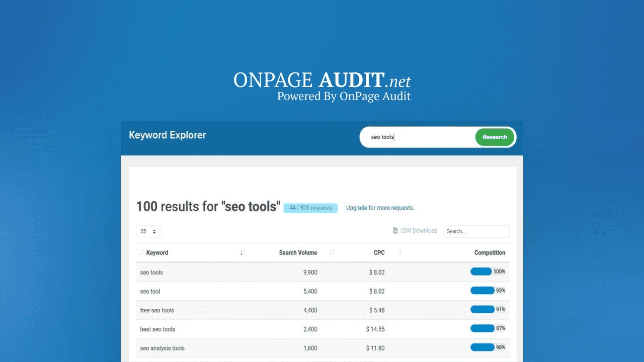The width and height of the screenshot is (644, 362).
Task: Click the 9,900 search volume value
Action: 310,273
